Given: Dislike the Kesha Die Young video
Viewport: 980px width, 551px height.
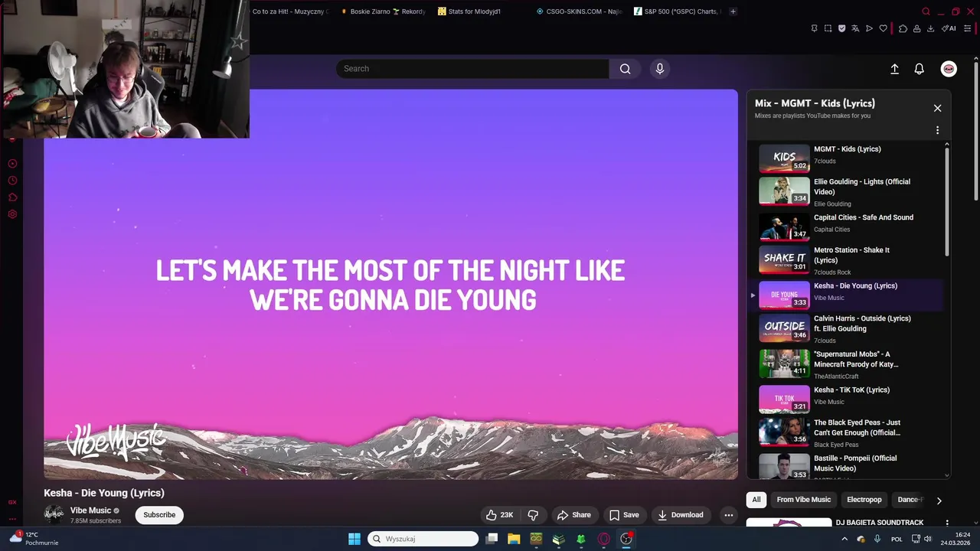Looking at the screenshot, I should [533, 515].
